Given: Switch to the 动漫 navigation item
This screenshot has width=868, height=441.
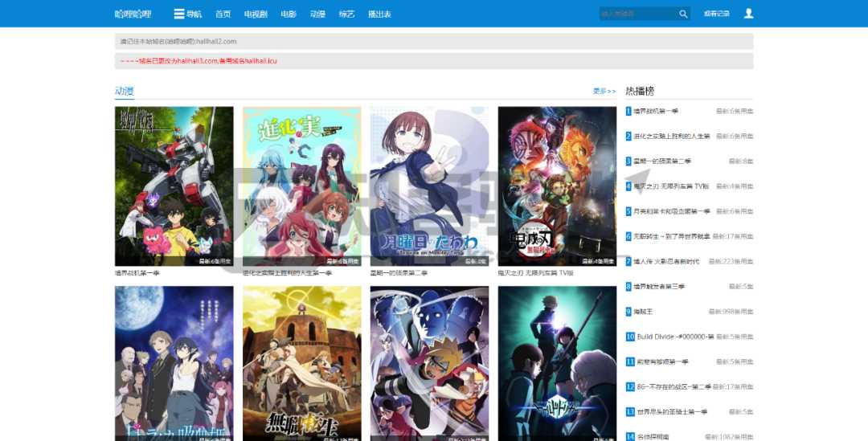Looking at the screenshot, I should [x=317, y=14].
